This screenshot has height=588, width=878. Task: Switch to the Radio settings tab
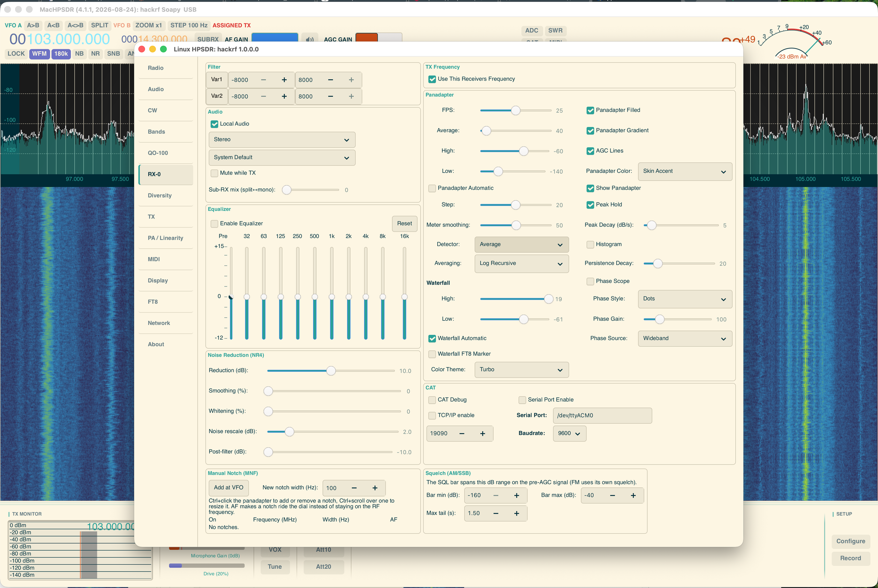point(166,68)
